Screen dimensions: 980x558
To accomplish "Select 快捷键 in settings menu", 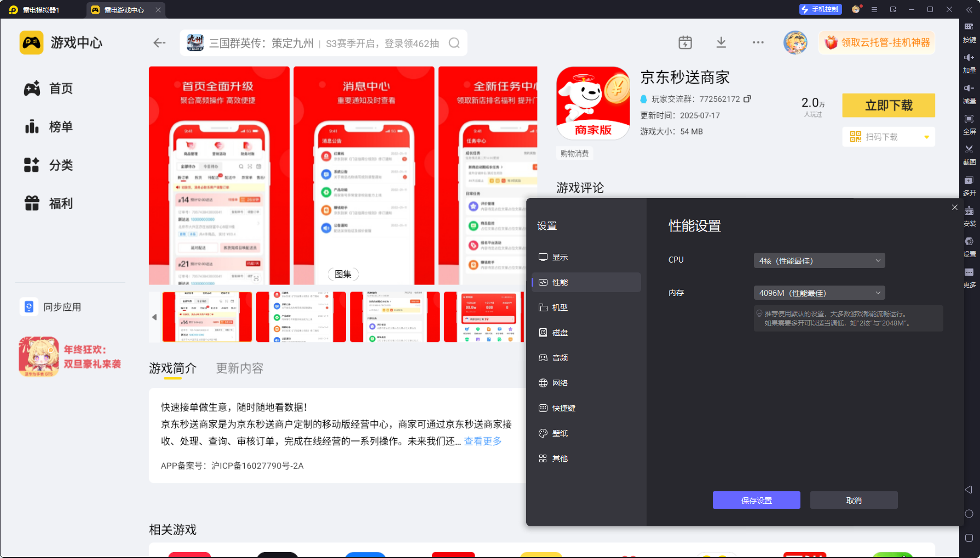I will 586,408.
